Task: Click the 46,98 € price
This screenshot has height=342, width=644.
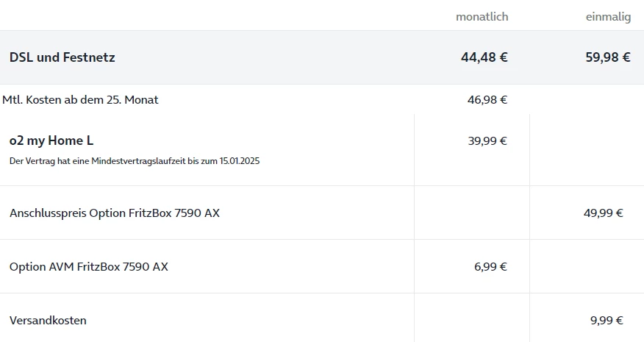Action: point(487,99)
